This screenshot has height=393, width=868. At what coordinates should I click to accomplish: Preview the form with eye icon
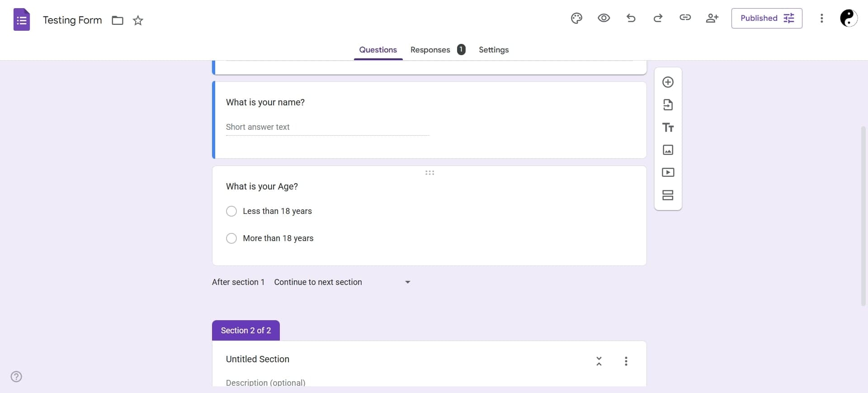[x=604, y=18]
